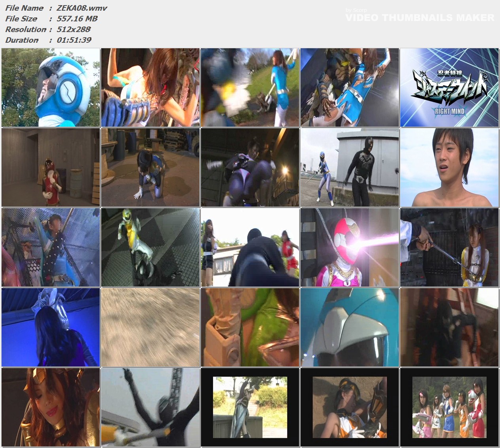Select thumbnail of blue helmet close-up with silver crest
Screen dimensions: 500x448
pyautogui.click(x=350, y=327)
